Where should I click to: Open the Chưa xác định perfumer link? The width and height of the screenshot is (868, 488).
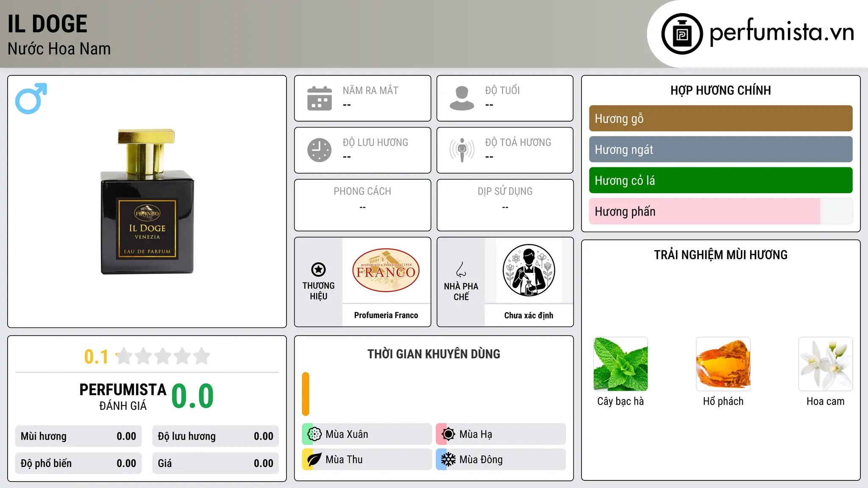click(x=529, y=315)
